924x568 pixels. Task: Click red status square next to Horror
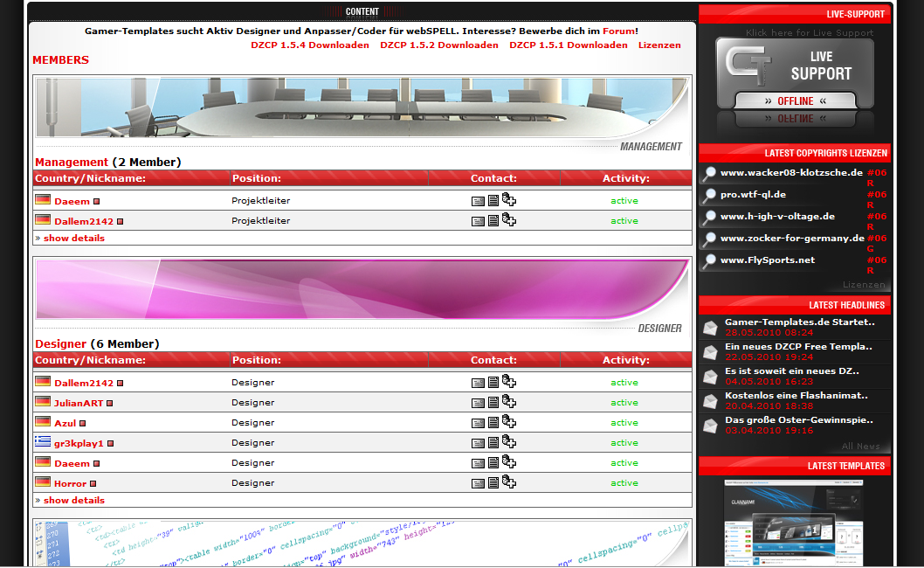[93, 483]
